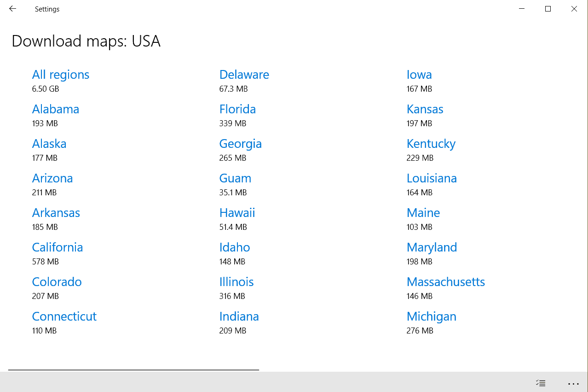Download the Alaska map
Image resolution: width=588 pixels, height=392 pixels.
[49, 144]
